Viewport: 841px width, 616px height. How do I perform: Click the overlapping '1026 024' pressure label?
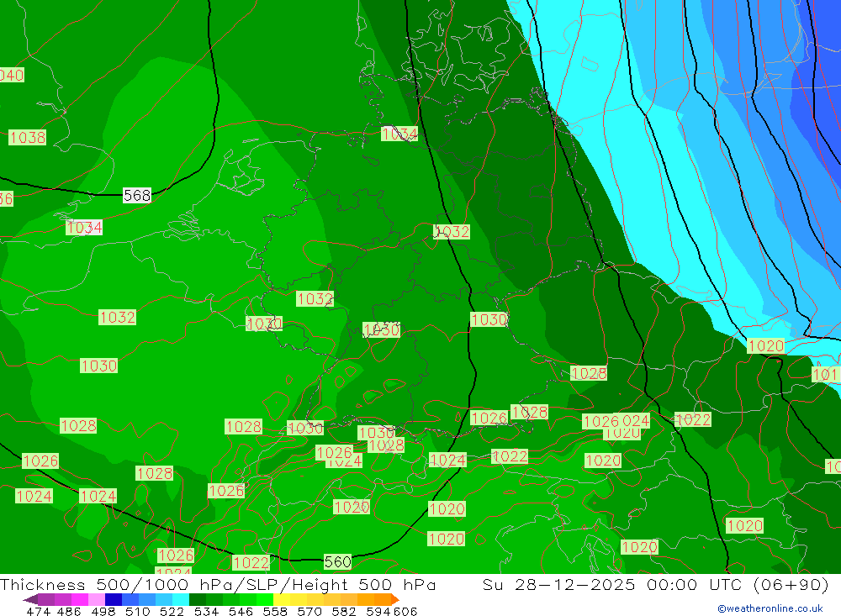(616, 421)
